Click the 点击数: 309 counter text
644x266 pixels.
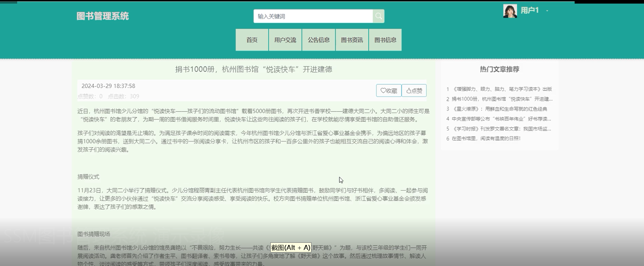point(124,96)
